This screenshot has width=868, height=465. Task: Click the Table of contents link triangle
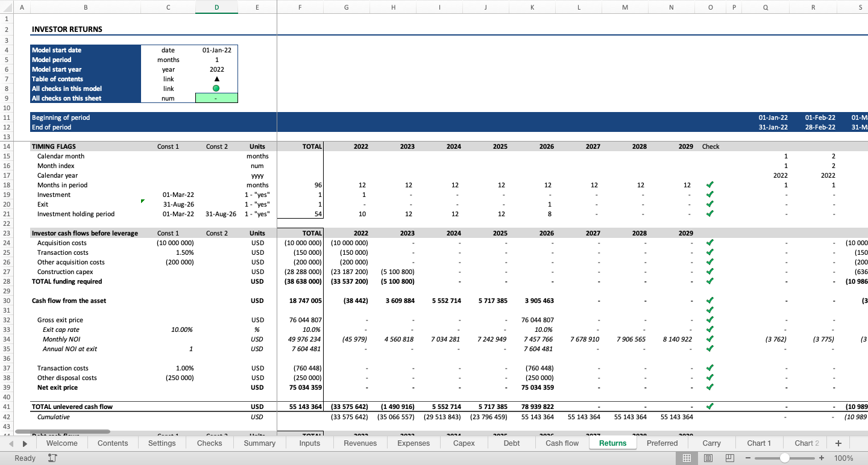(x=216, y=79)
